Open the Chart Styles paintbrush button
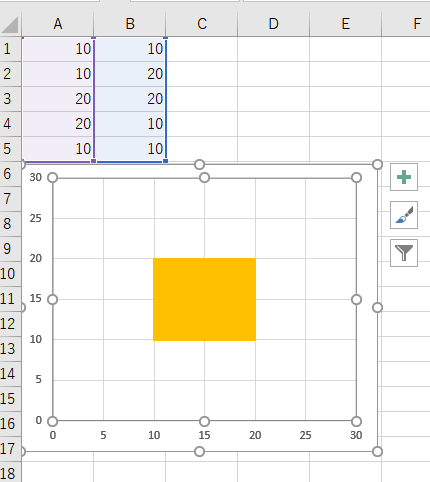The height and width of the screenshot is (482, 430). click(x=404, y=215)
